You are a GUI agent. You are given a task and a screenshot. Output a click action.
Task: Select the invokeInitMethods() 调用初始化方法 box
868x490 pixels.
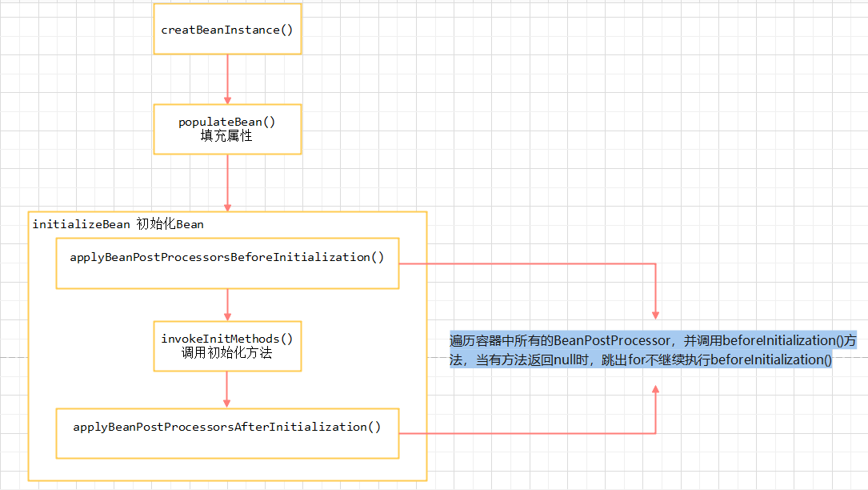[x=227, y=347]
